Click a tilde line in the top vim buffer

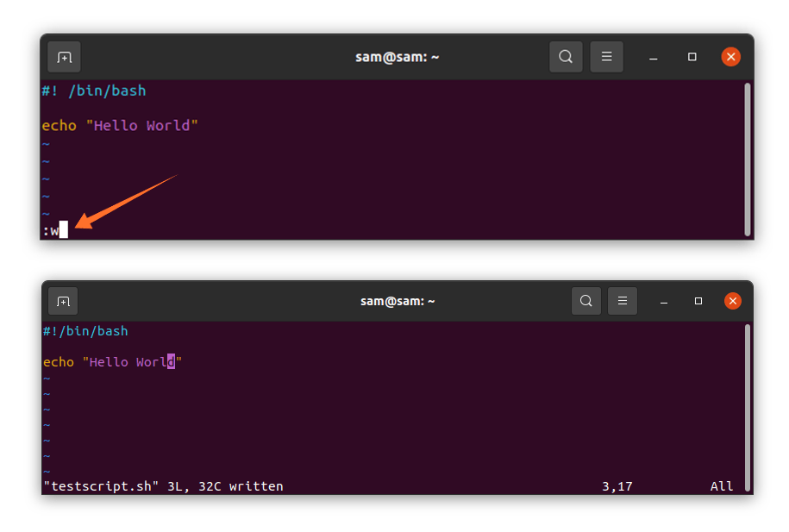tap(44, 162)
